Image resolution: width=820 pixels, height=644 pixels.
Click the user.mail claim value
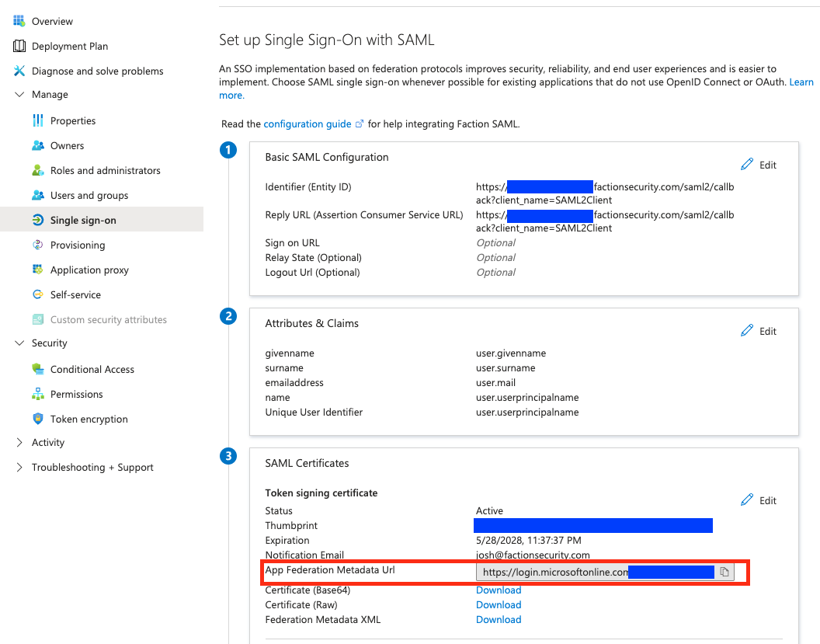pos(495,383)
